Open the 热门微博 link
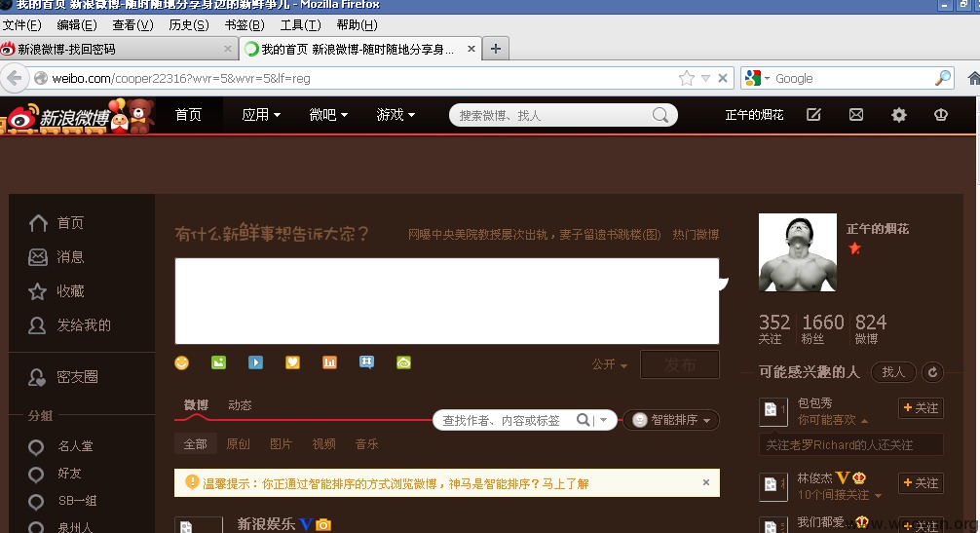 696,234
